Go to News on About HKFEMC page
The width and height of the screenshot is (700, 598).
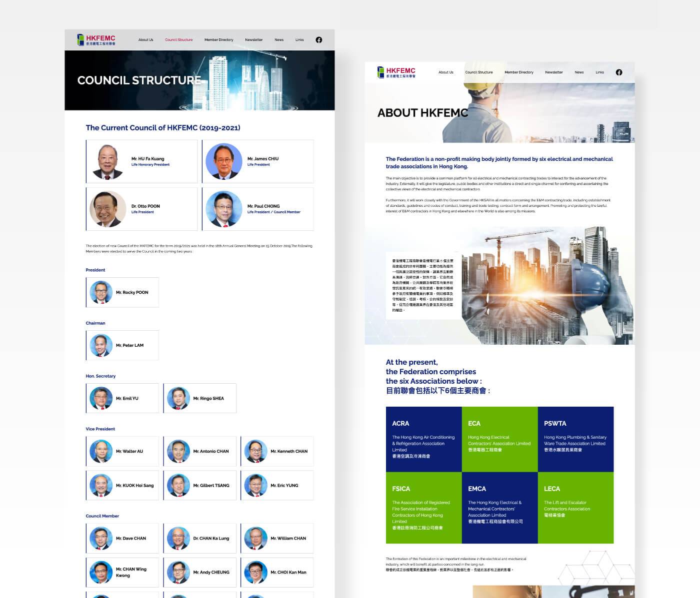point(579,72)
